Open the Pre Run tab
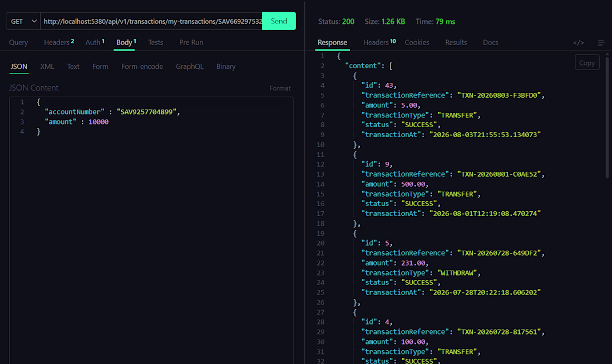 (191, 42)
